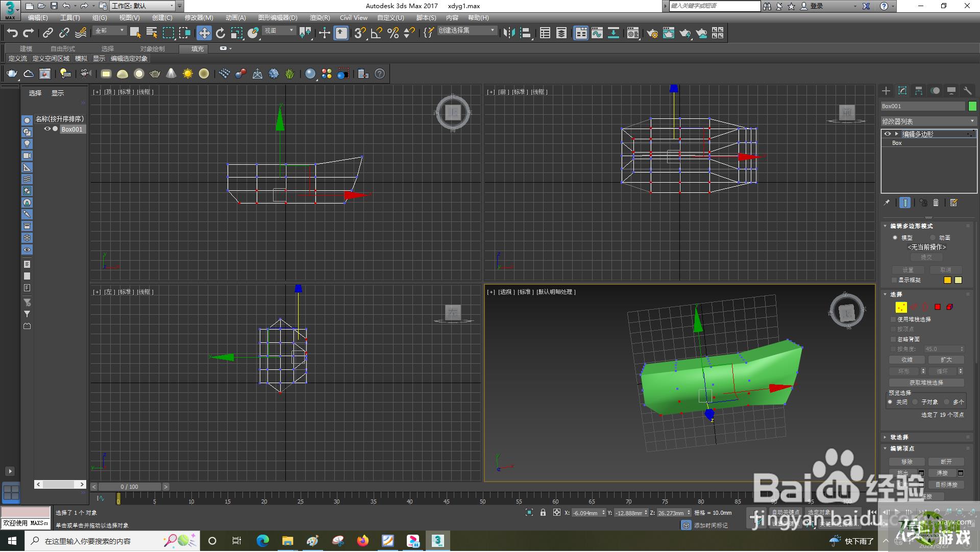Click the 移除 vertex button

(906, 462)
